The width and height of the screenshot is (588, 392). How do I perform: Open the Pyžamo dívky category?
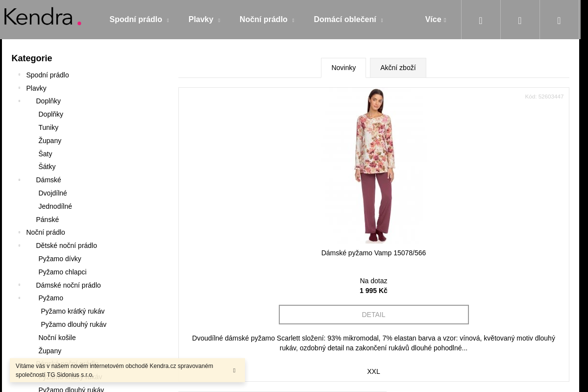click(x=60, y=259)
